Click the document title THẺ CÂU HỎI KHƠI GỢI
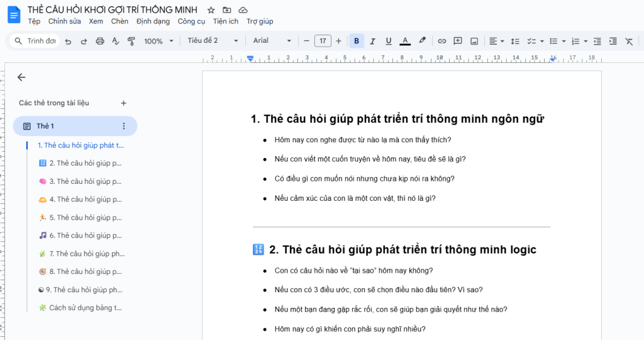Viewport: 644px width, 340px height. pyautogui.click(x=113, y=9)
